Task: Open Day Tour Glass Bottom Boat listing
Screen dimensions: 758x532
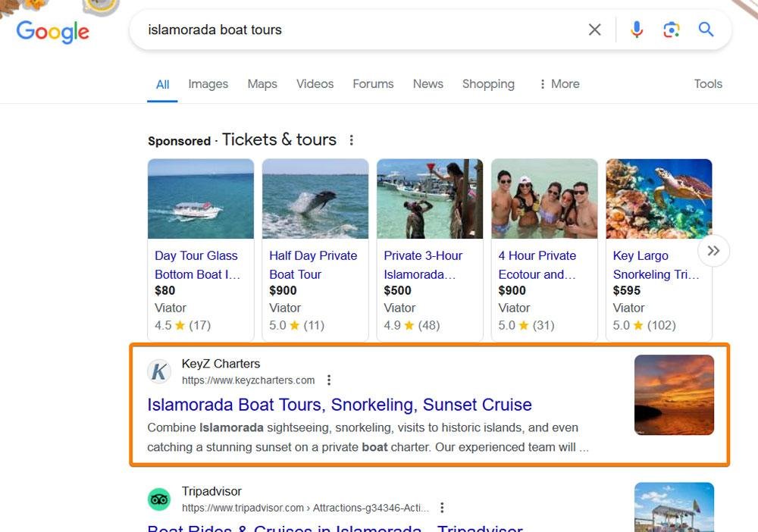Action: click(196, 264)
